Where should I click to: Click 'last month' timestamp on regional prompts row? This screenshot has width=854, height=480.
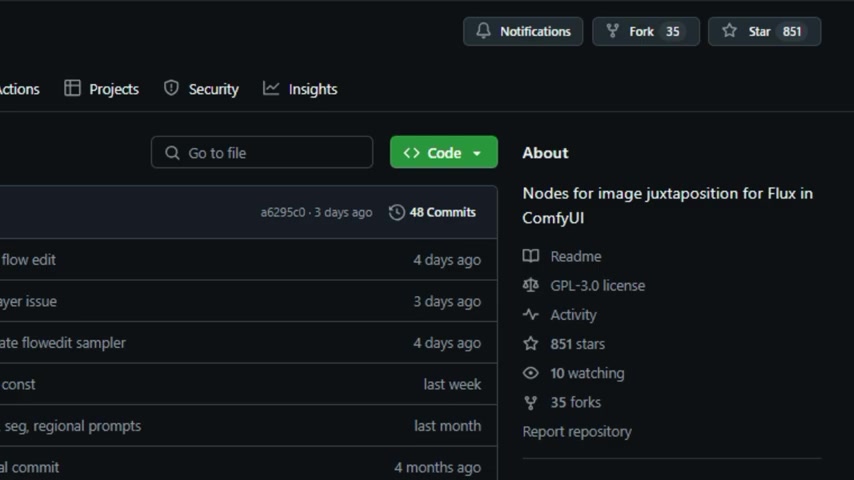point(447,426)
